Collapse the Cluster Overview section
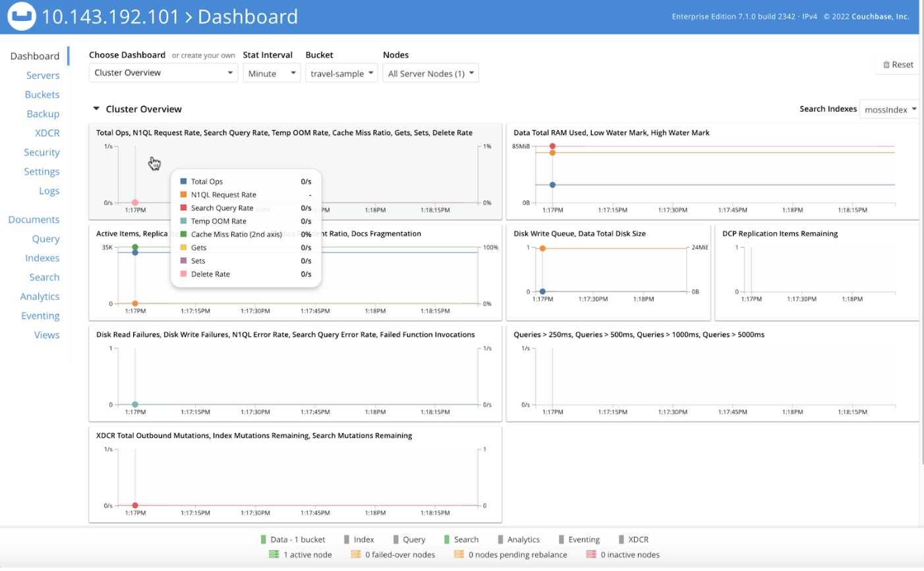The image size is (924, 571). (96, 109)
